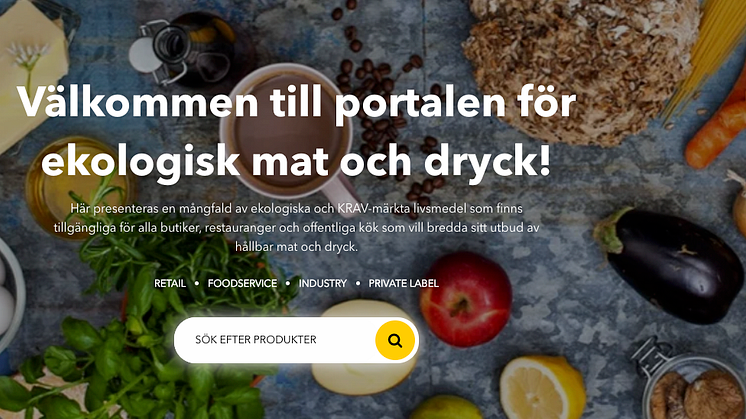This screenshot has height=419, width=746.
Task: Focus the 'Sök efter produkter' search field
Action: click(277, 340)
